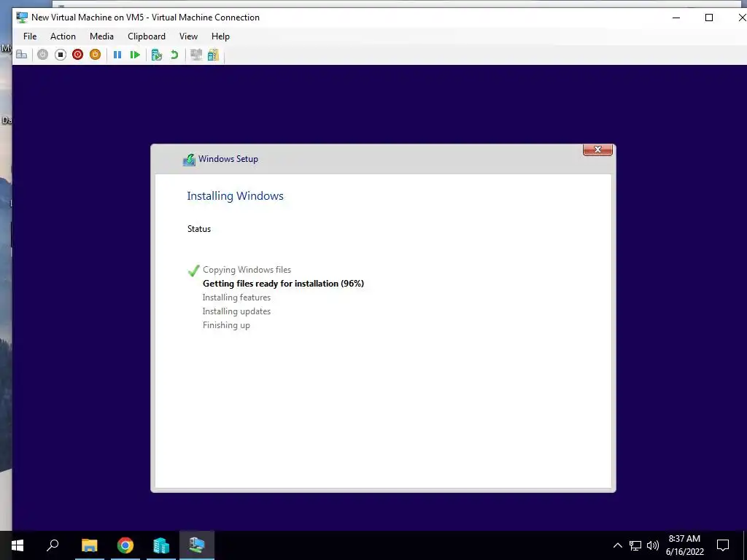Create a checkpoint via toolbar icon
The width and height of the screenshot is (747, 560).
(x=157, y=55)
